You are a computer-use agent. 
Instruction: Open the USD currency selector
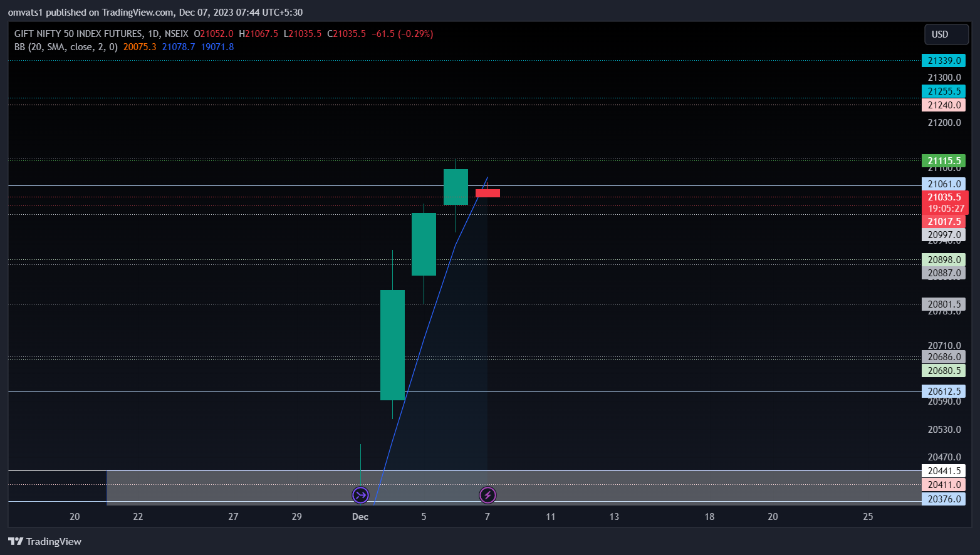click(946, 34)
